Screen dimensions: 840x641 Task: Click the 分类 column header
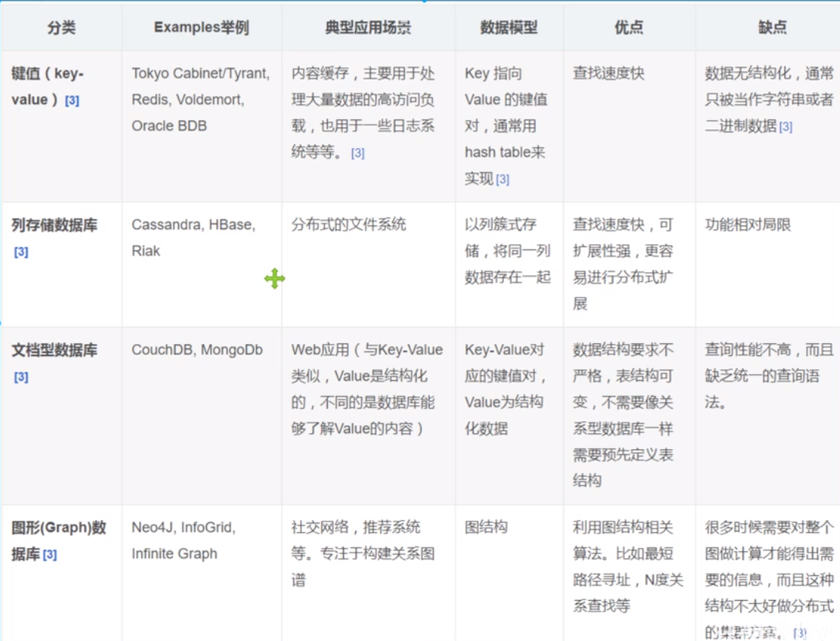[x=61, y=28]
